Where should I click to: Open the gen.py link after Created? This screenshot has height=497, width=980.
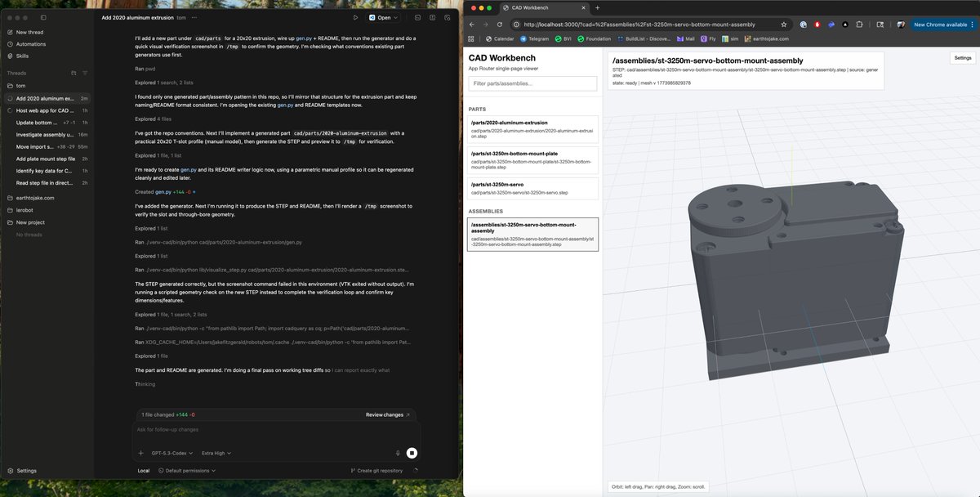[x=162, y=191]
